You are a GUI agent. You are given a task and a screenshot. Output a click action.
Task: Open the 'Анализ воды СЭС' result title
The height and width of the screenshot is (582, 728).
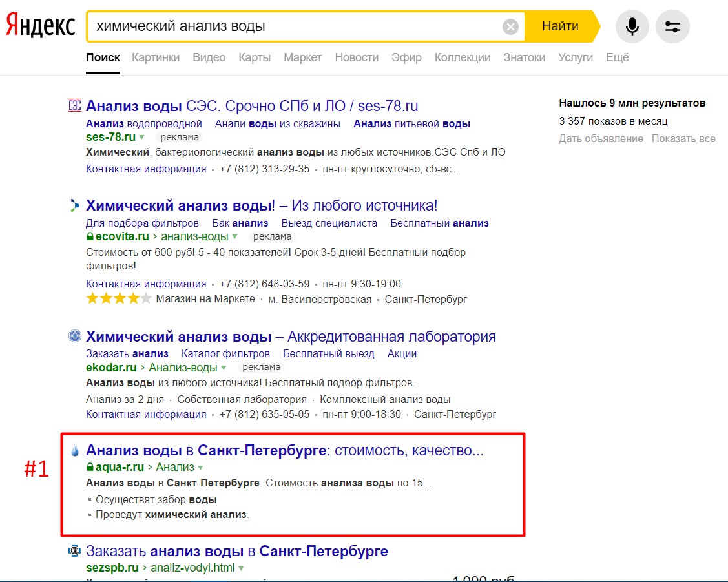tap(252, 106)
